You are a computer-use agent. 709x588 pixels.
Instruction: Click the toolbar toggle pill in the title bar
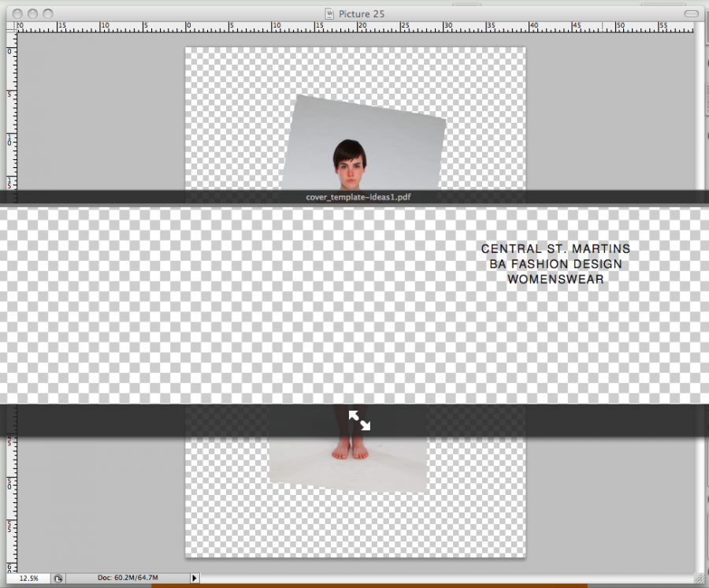click(691, 13)
